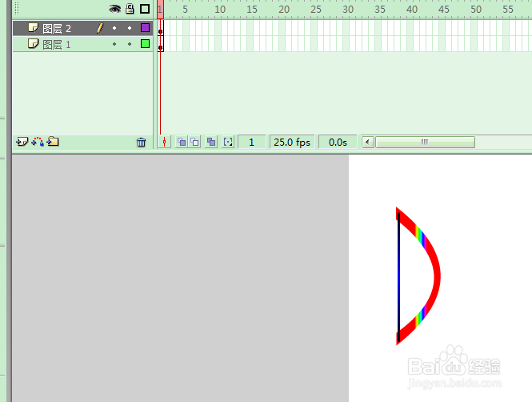This screenshot has height=402, width=532.
Task: Click the padlock lock all layers header
Action: click(x=130, y=9)
